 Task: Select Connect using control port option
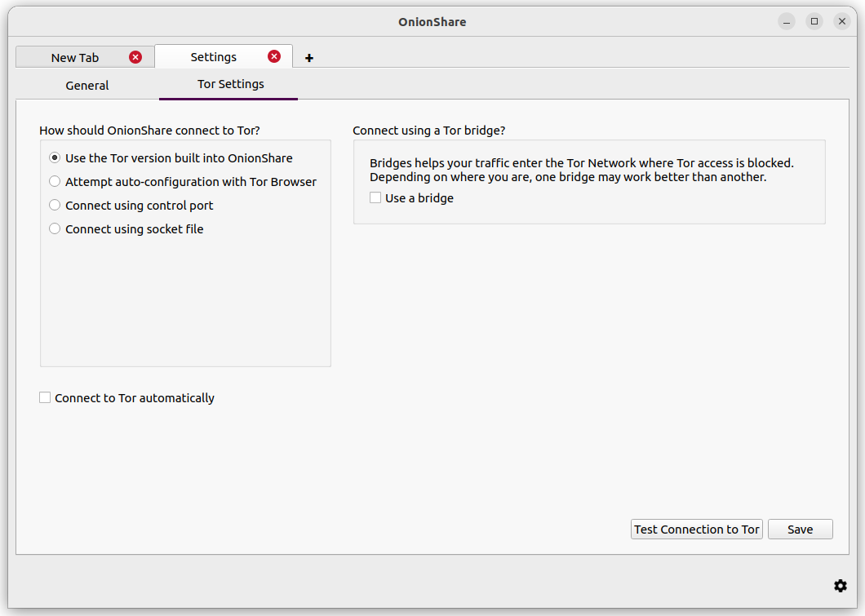coord(131,206)
